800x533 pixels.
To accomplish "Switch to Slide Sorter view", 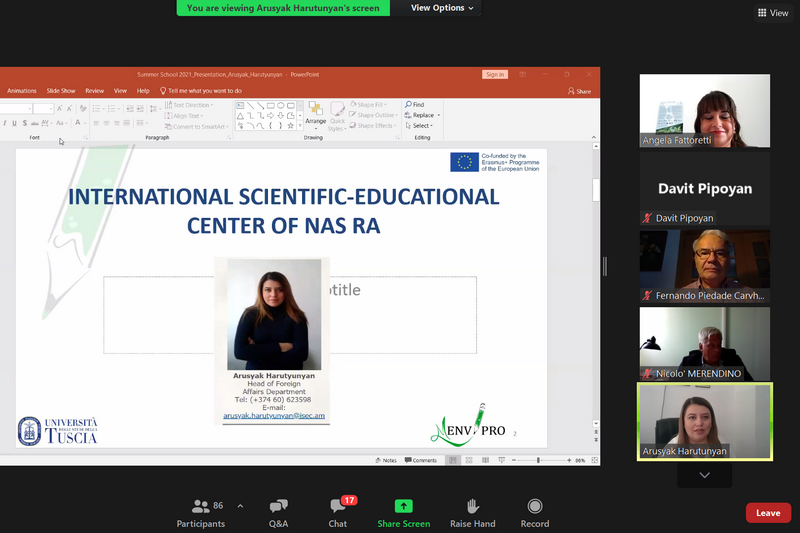I will [x=469, y=460].
